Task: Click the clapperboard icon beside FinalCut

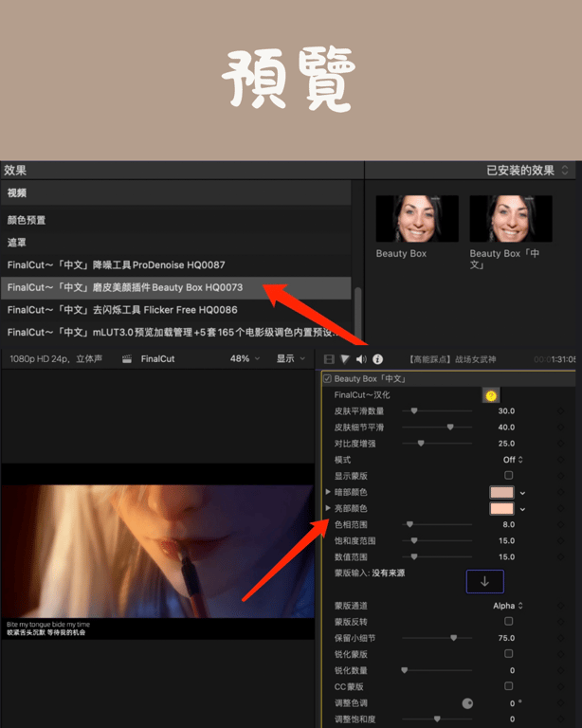Action: pyautogui.click(x=127, y=359)
